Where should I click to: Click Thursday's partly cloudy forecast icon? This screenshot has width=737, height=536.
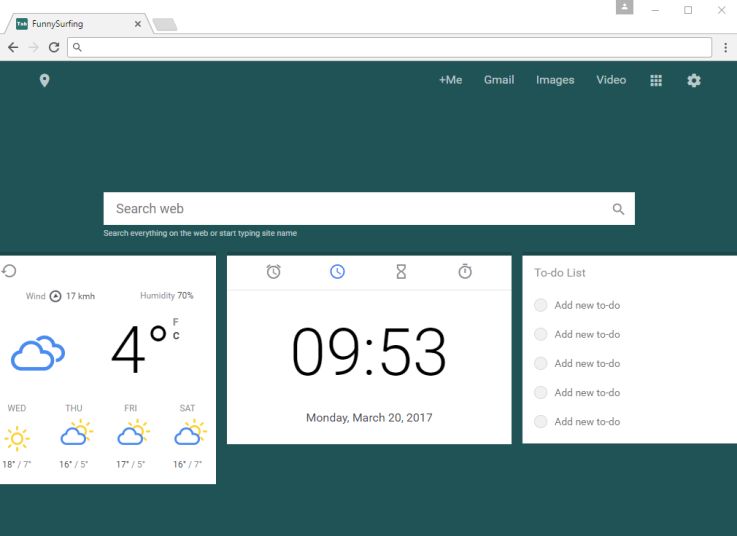(77, 433)
